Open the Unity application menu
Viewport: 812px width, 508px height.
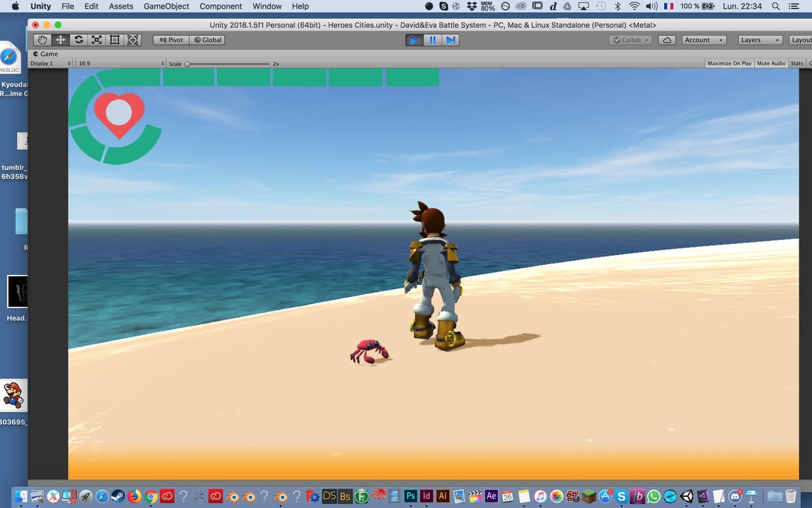[x=41, y=6]
